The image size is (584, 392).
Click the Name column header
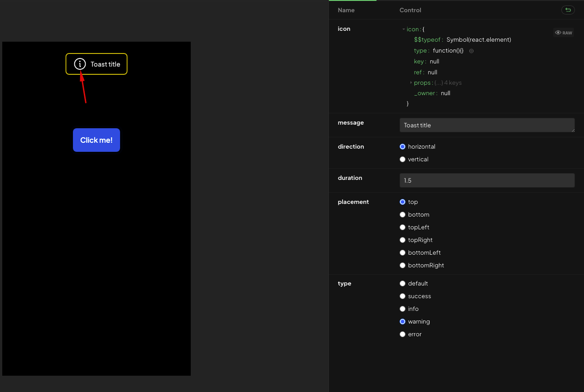(x=346, y=10)
